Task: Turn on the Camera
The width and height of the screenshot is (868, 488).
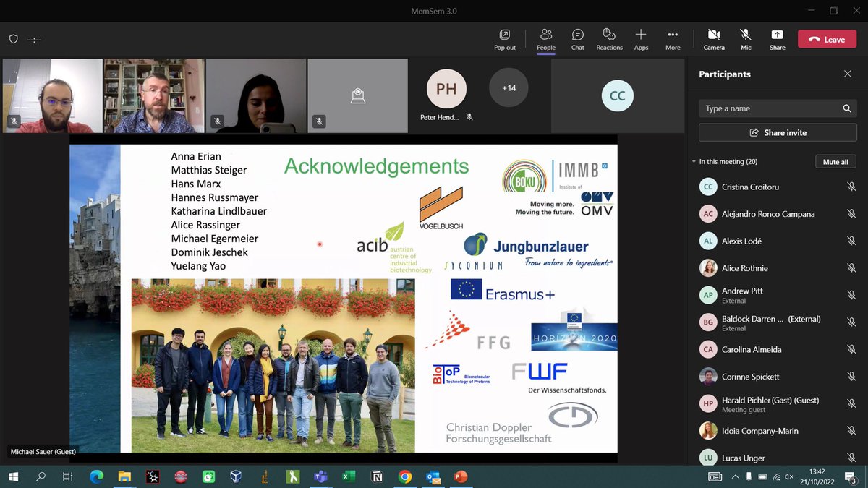Action: point(714,40)
